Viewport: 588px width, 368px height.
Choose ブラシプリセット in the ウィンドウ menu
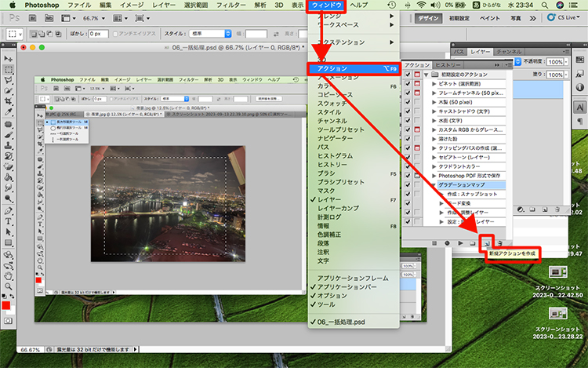(x=340, y=182)
